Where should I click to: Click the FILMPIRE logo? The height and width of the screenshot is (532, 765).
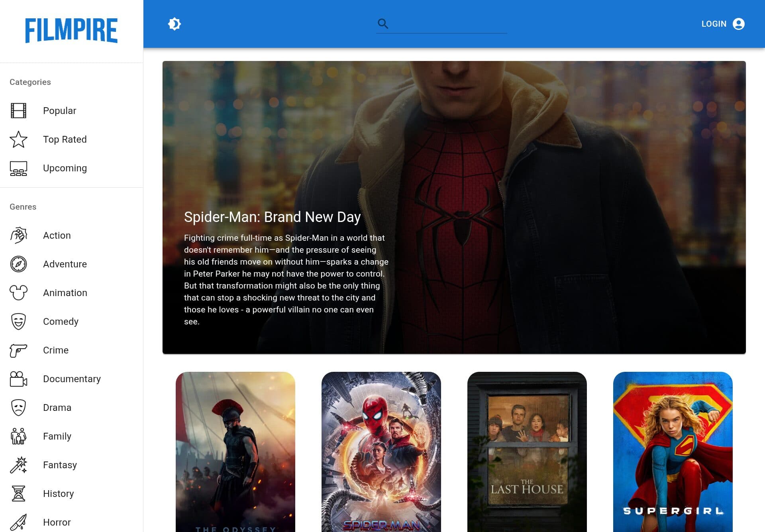pyautogui.click(x=71, y=30)
